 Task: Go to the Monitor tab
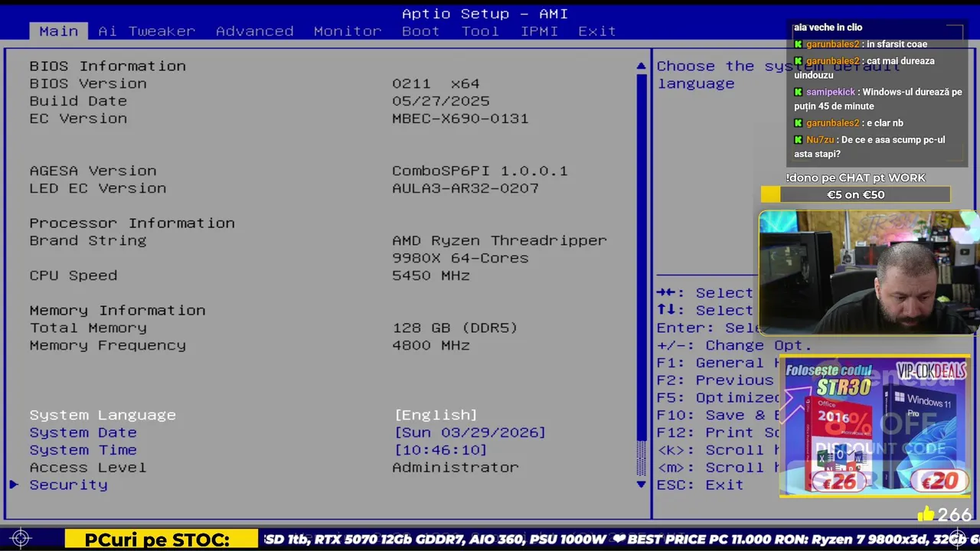(x=347, y=31)
